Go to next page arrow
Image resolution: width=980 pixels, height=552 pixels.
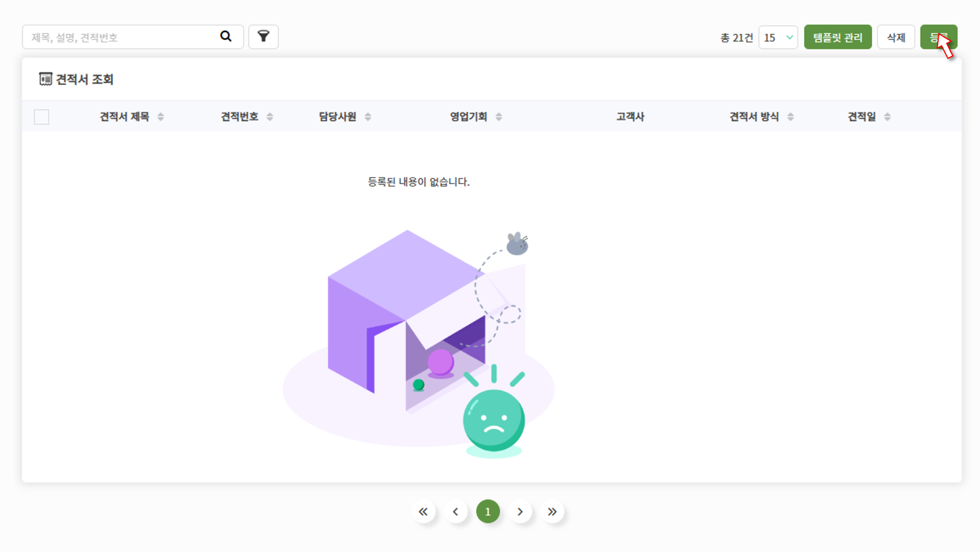point(520,511)
